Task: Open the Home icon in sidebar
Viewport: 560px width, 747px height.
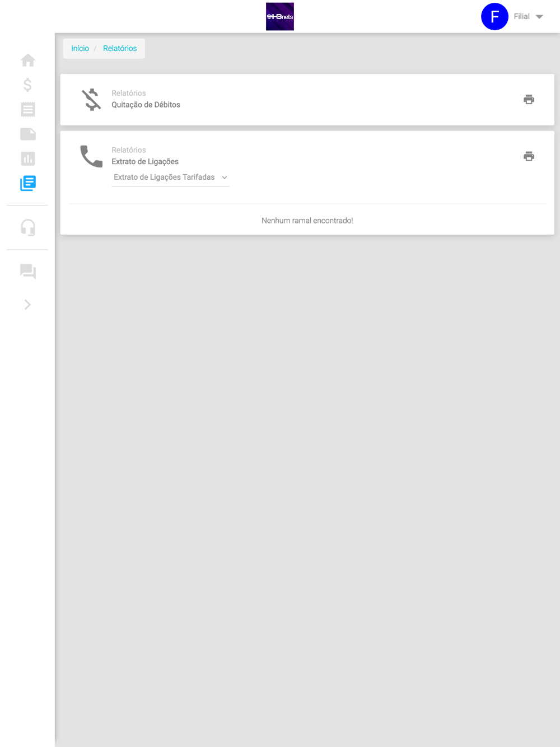Action: point(27,60)
